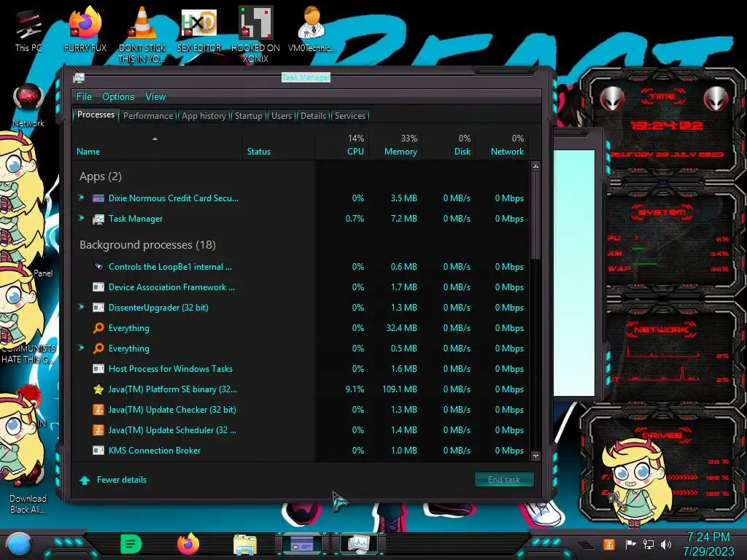747x560 pixels.
Task: Click the Background processes (18) group header
Action: click(x=147, y=245)
